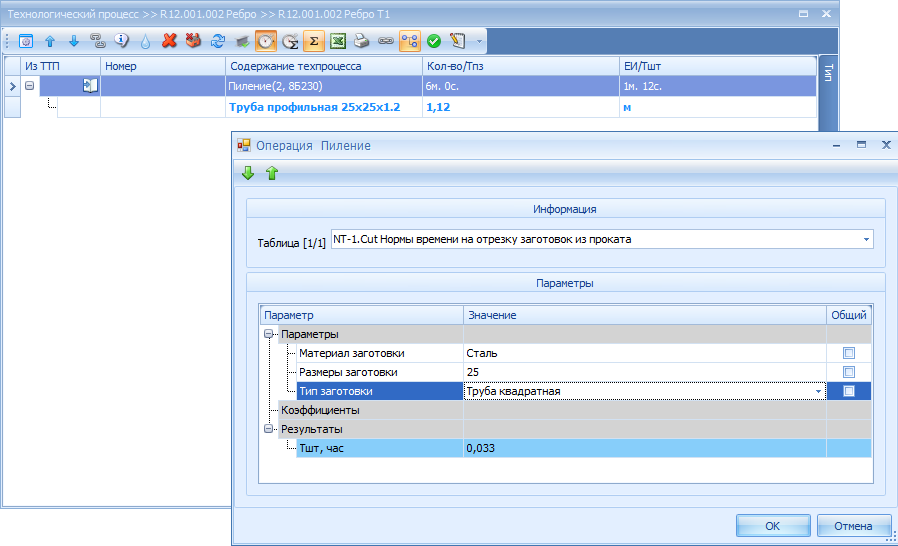Maximize the Операция Пиление dialog
Image resolution: width=898 pixels, height=546 pixels.
(861, 145)
